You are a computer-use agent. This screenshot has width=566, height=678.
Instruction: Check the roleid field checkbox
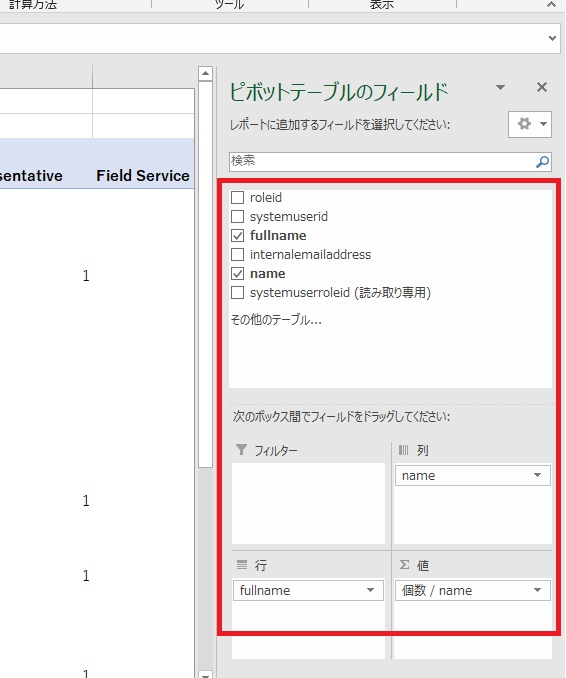[x=237, y=198]
